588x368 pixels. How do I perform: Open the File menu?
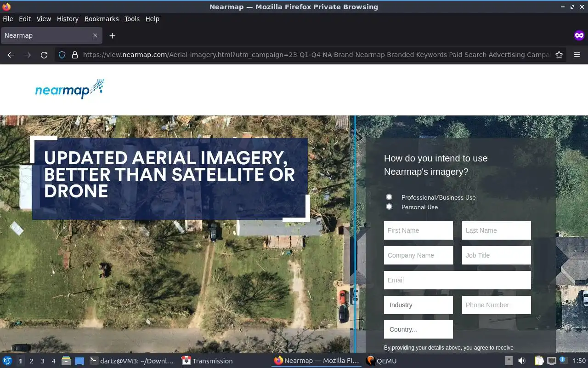[8, 19]
